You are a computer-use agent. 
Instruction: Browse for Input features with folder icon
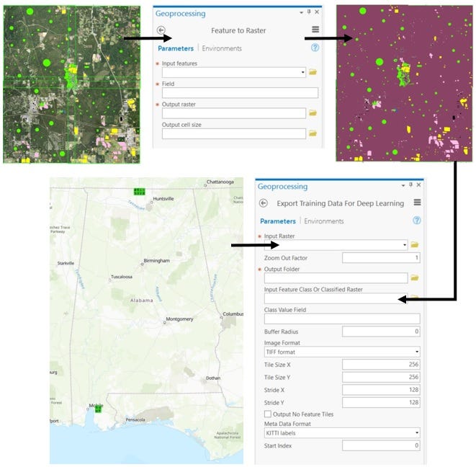tap(313, 72)
